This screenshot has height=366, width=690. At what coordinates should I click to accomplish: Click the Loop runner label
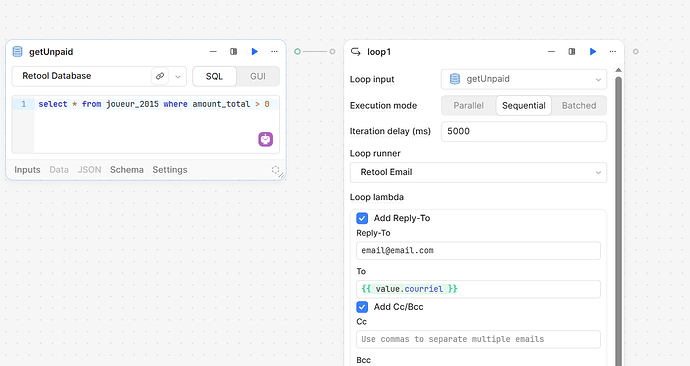pos(375,154)
